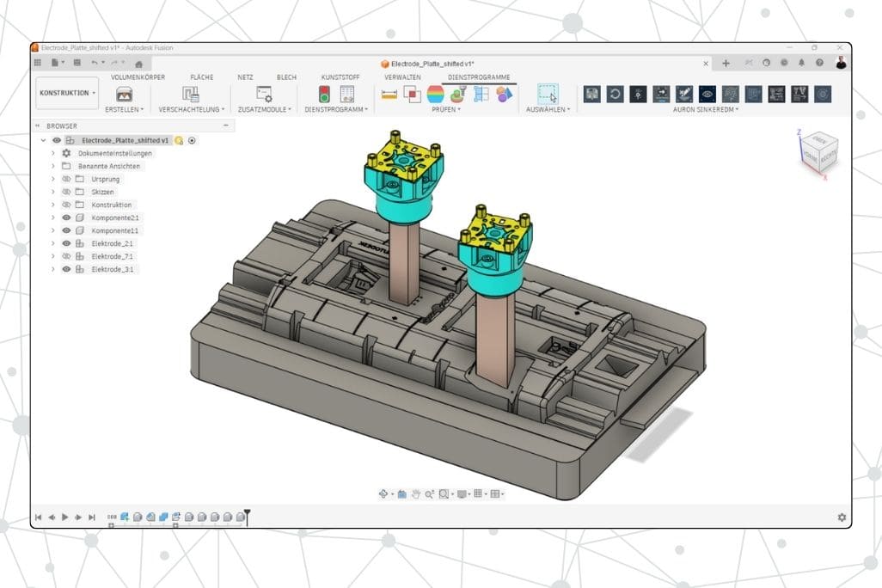Redo the last undone action
Image resolution: width=882 pixels, height=588 pixels.
pyautogui.click(x=114, y=63)
